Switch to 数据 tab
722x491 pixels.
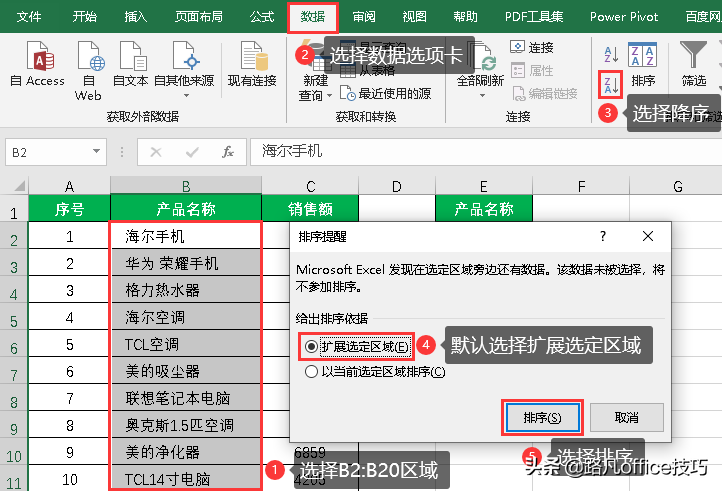click(x=313, y=17)
